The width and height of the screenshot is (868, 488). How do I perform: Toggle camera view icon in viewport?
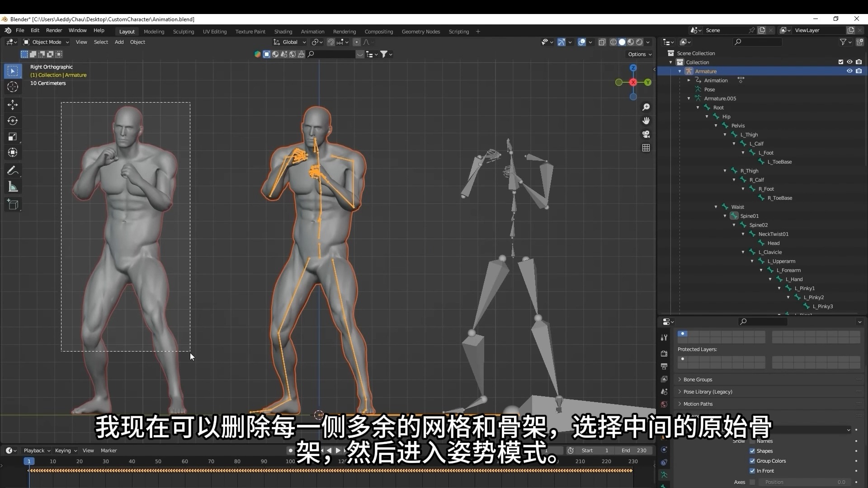(646, 134)
